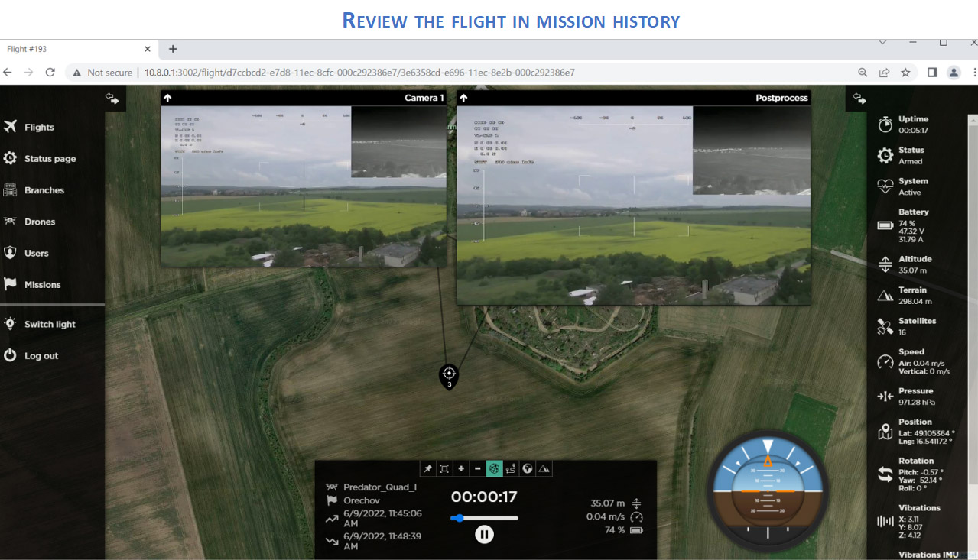Zoom out the map with minus button
This screenshot has height=560, width=978.
[478, 468]
